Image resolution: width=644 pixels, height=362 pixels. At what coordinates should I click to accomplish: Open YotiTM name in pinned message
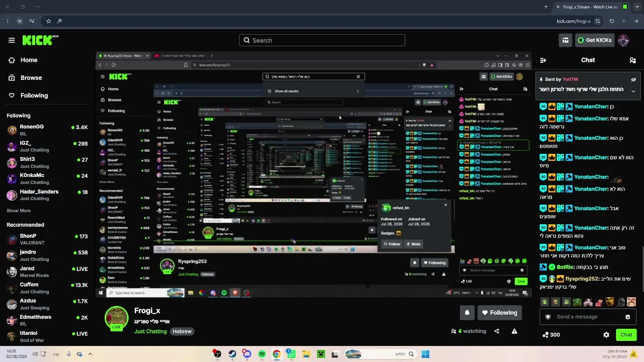571,79
